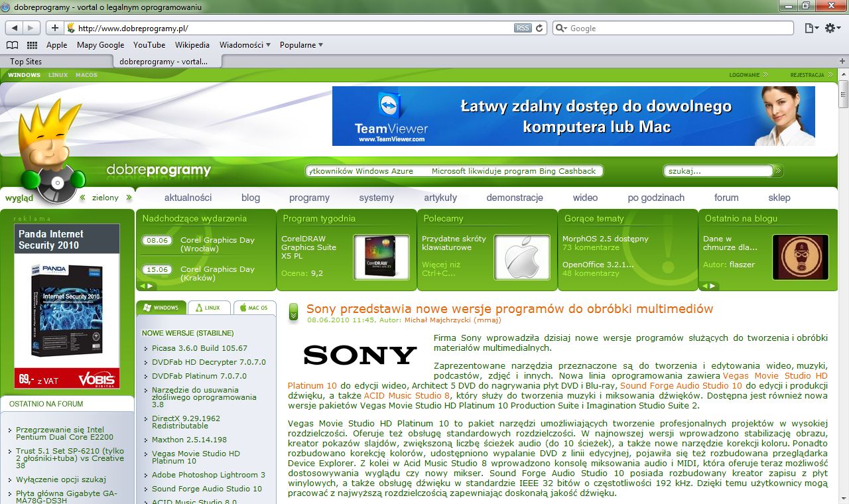Open the aktualności menu item
The height and width of the screenshot is (504, 849).
click(x=188, y=198)
